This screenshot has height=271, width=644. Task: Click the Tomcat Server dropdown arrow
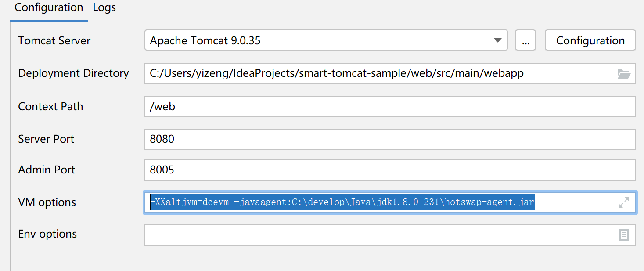(498, 40)
